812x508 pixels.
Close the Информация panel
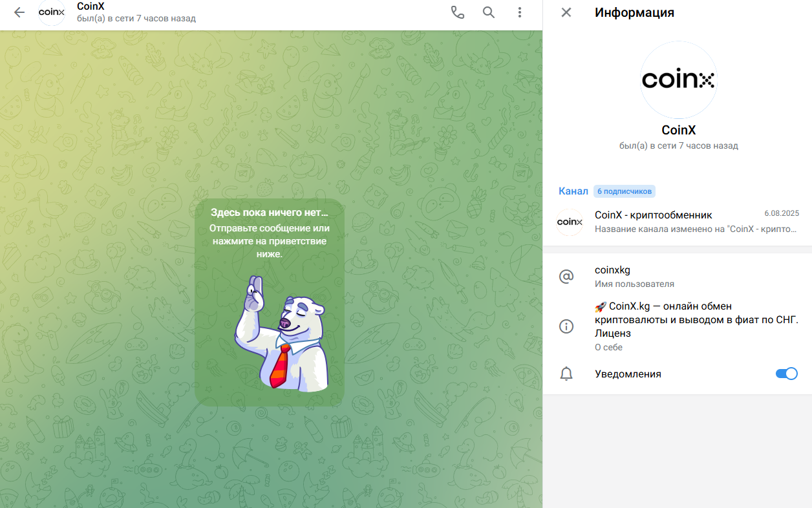[x=566, y=12]
